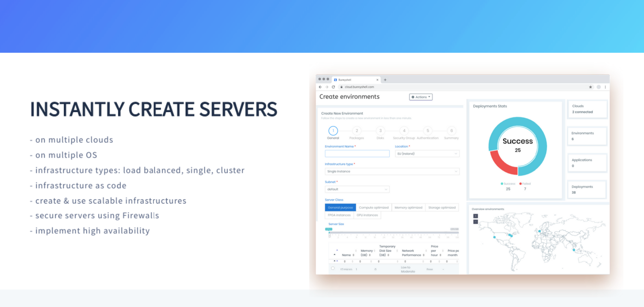
Task: Click the Applications 0 card
Action: click(587, 163)
